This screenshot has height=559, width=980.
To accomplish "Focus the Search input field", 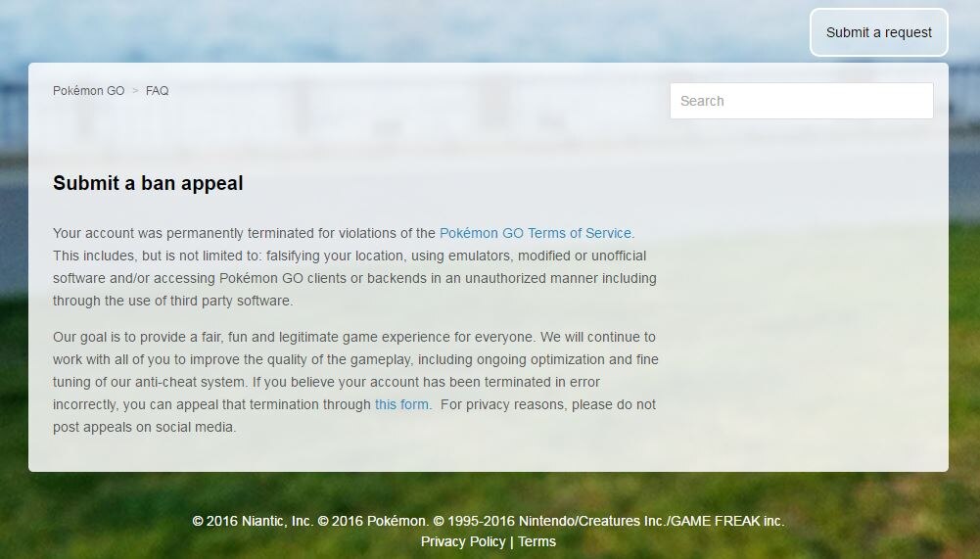I will 801,101.
